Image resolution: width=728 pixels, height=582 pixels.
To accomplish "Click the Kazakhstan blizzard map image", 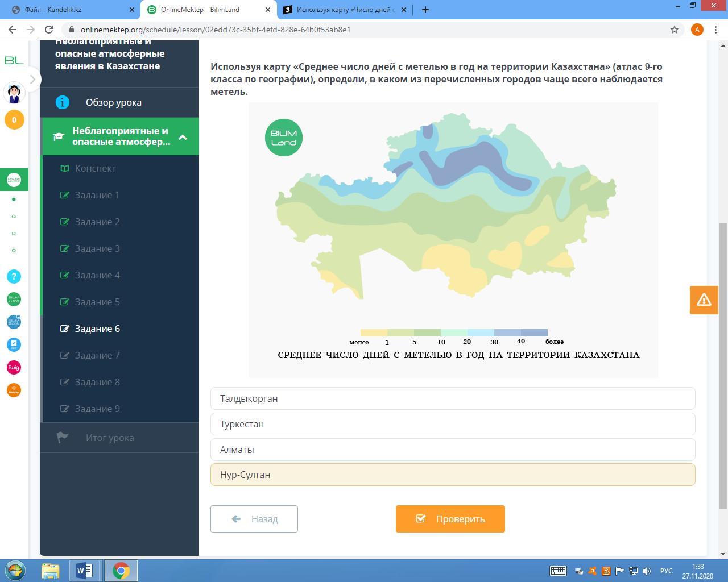I will [x=452, y=227].
